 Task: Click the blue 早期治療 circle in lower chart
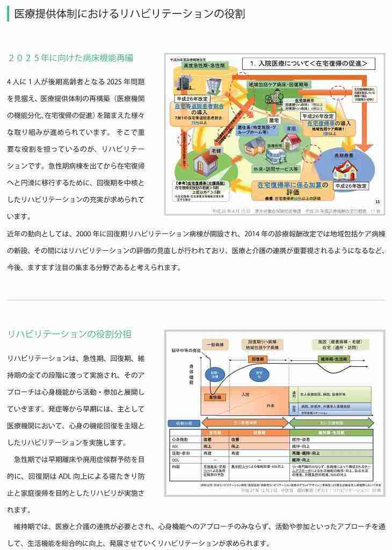[214, 374]
